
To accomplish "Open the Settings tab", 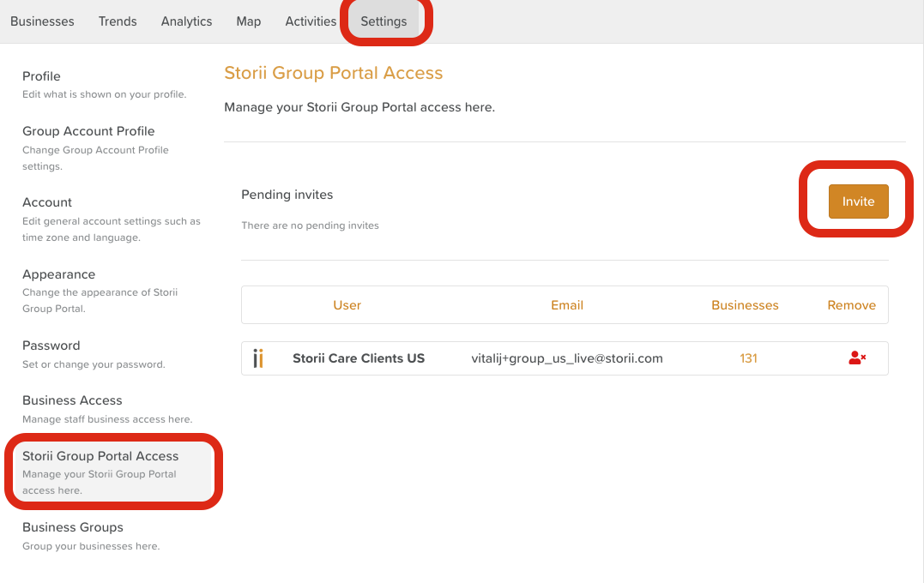I will click(383, 21).
